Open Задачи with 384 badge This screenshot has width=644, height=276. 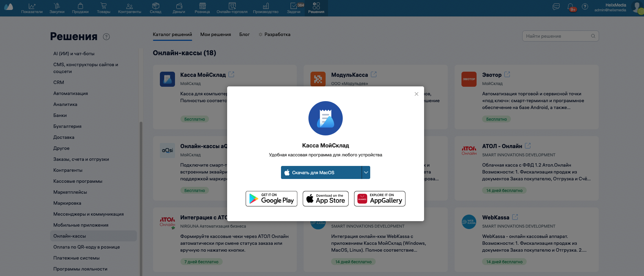click(x=294, y=8)
